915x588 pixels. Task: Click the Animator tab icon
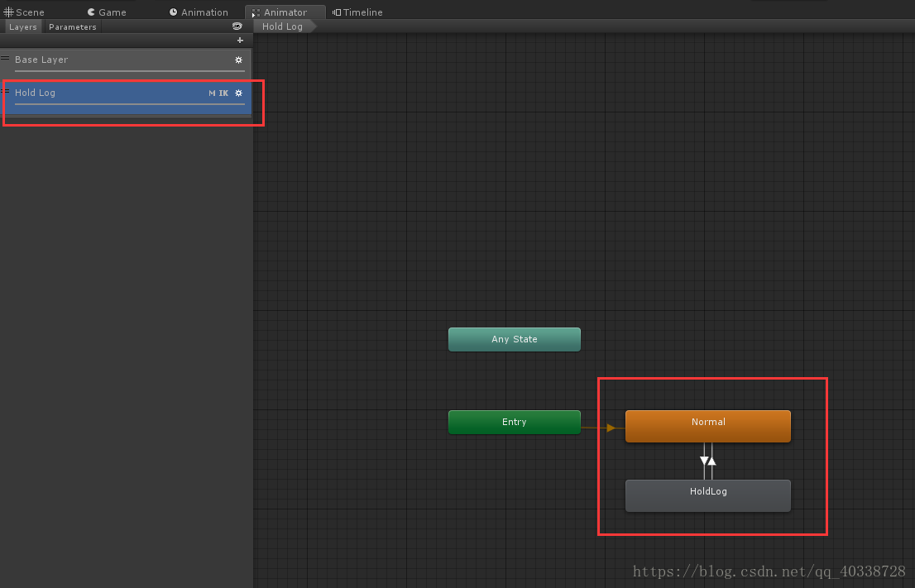[256, 13]
